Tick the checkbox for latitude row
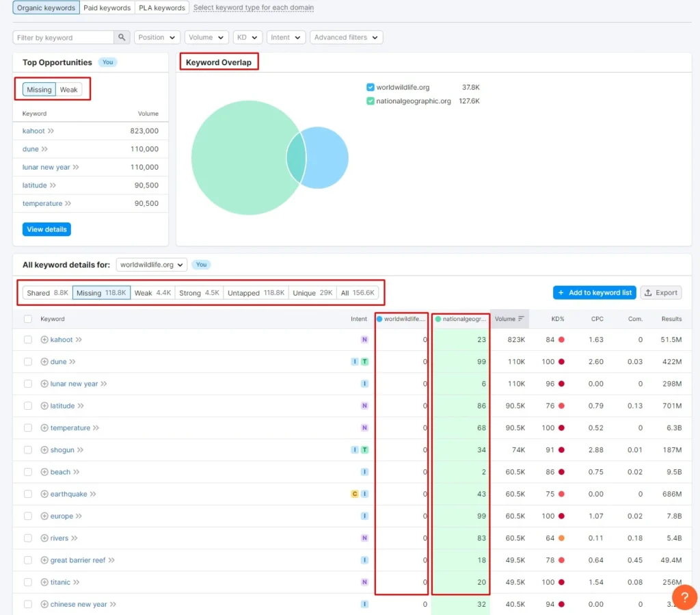 pos(27,406)
